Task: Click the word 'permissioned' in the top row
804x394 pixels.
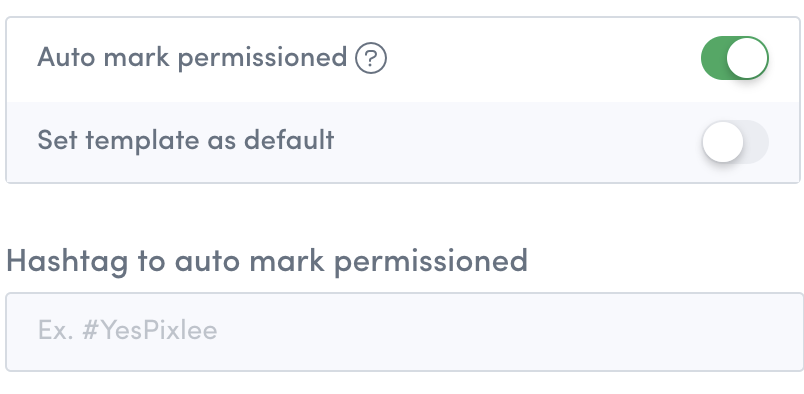Action: [x=263, y=58]
